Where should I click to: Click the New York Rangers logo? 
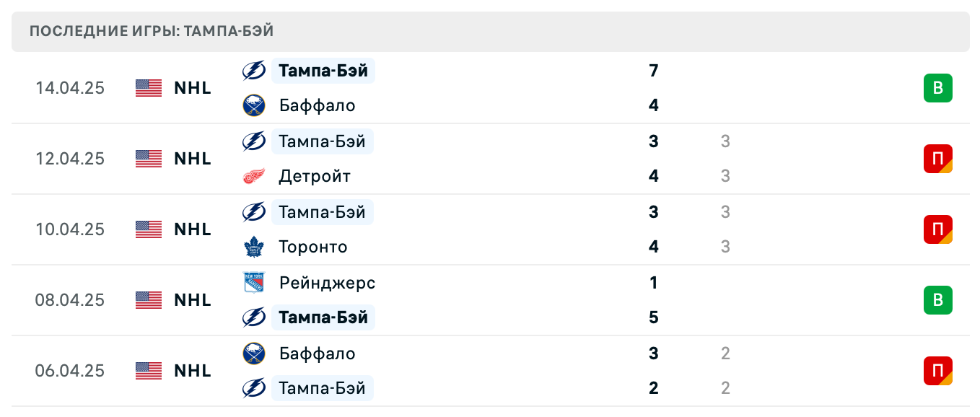coord(254,282)
